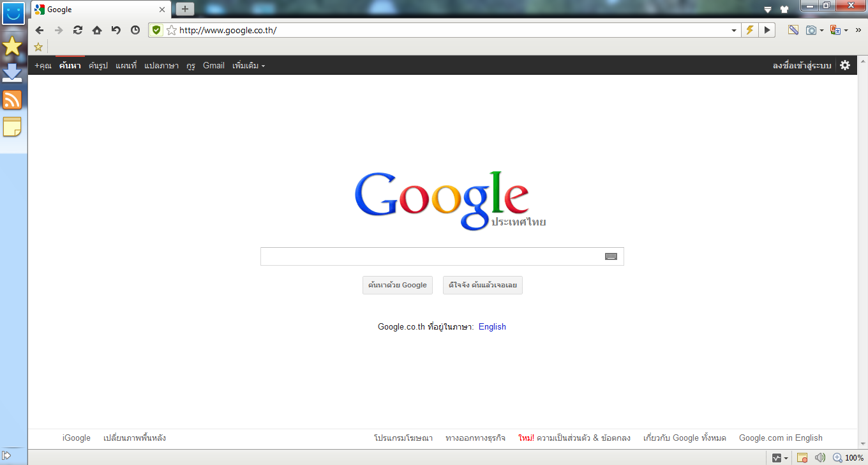Open a new tab with the plus button
The width and height of the screenshot is (868, 465).
pos(185,9)
